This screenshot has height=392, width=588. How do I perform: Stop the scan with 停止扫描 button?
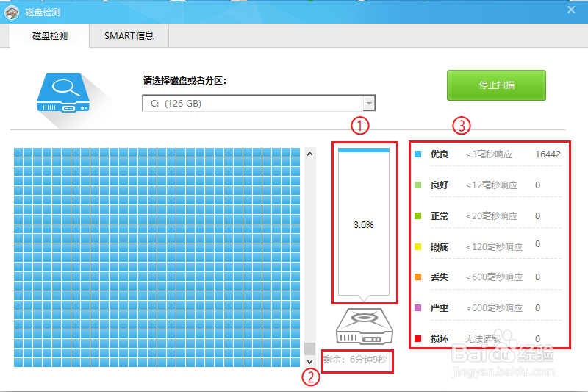coord(496,85)
